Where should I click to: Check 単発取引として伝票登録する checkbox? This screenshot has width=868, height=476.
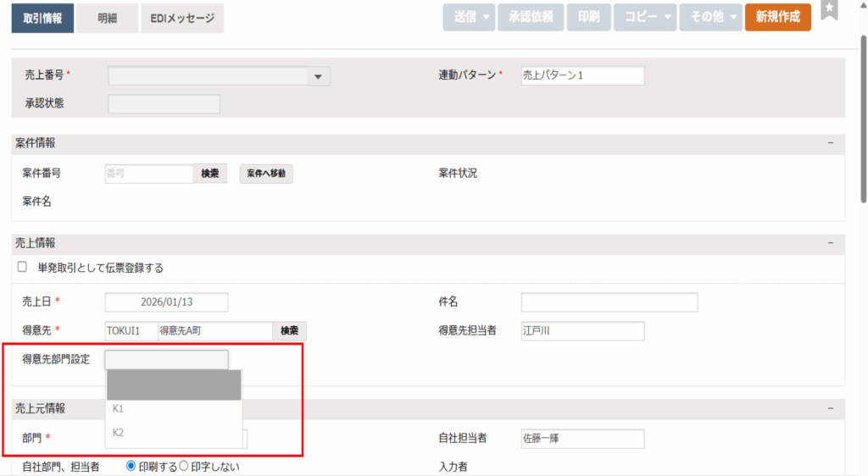(22, 268)
